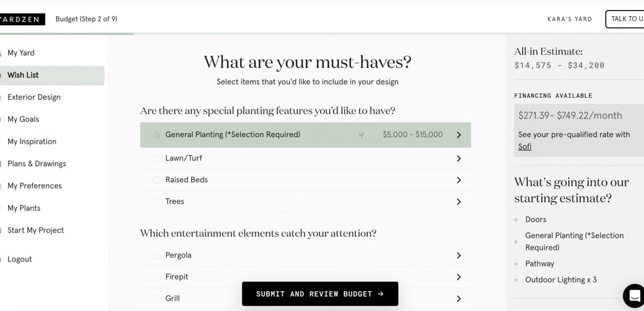Click Submit and Review Budget button
644x311 pixels.
coord(320,294)
